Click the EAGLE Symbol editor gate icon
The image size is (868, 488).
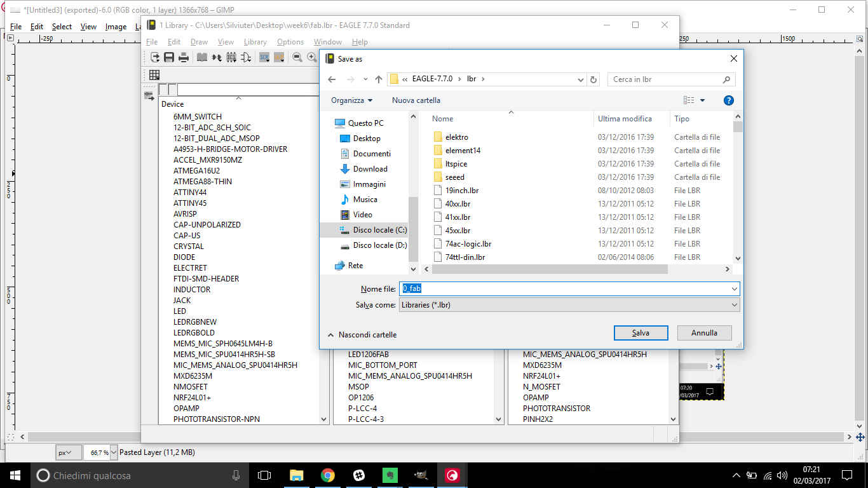[246, 57]
